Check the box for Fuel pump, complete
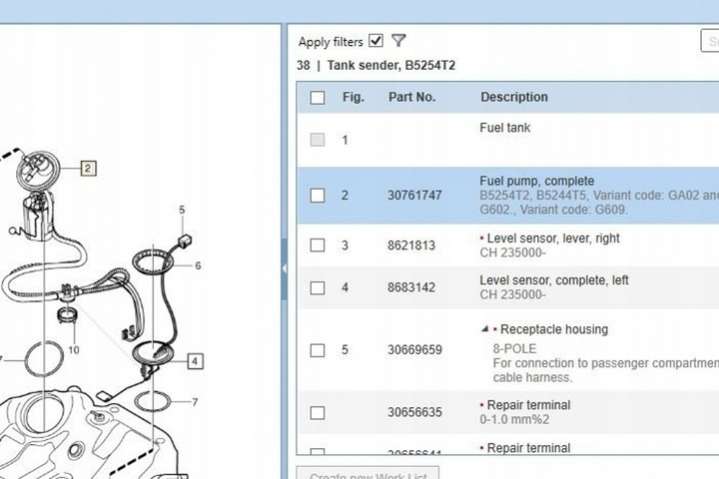This screenshot has width=719, height=479. coord(317,196)
